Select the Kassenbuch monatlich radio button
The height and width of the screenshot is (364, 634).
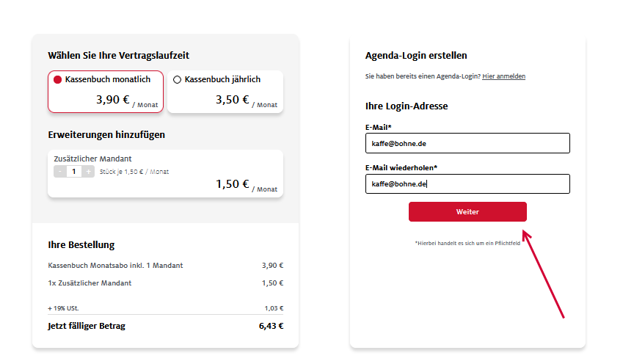point(57,80)
